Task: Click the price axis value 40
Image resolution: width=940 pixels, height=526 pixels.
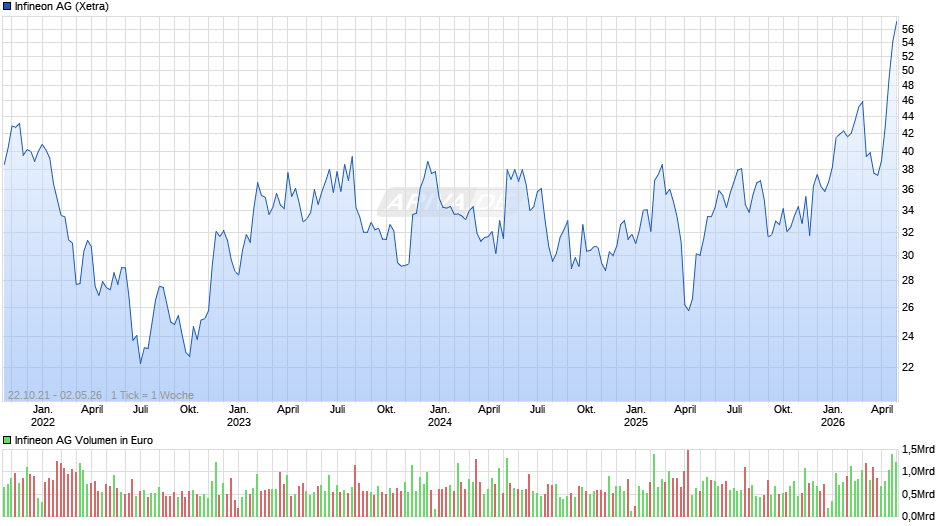Action: (x=908, y=152)
